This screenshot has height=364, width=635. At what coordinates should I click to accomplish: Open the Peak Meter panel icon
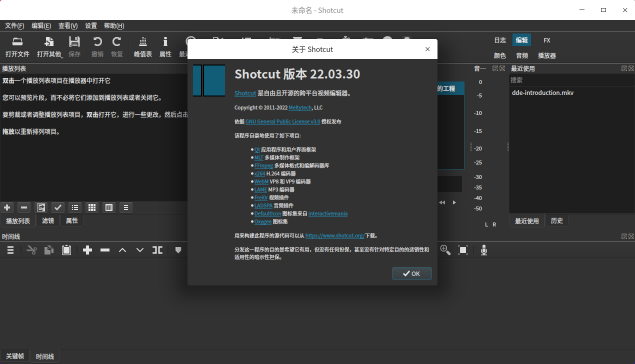point(143,47)
